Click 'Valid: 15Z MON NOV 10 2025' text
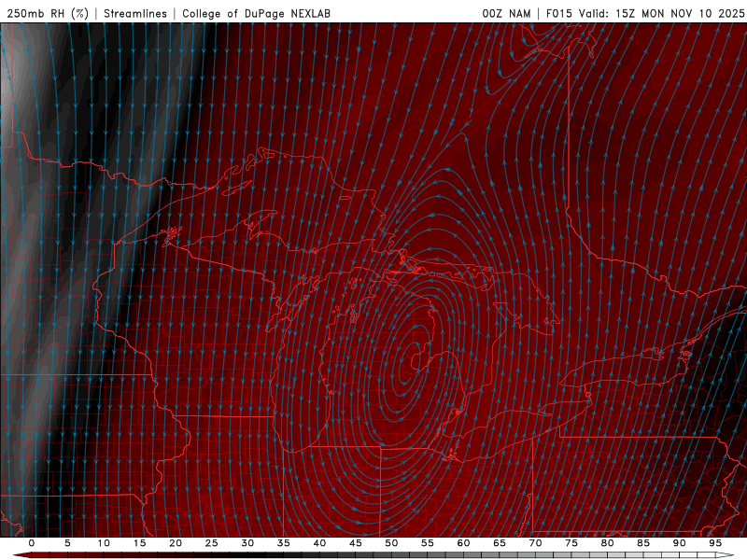 [x=661, y=14]
